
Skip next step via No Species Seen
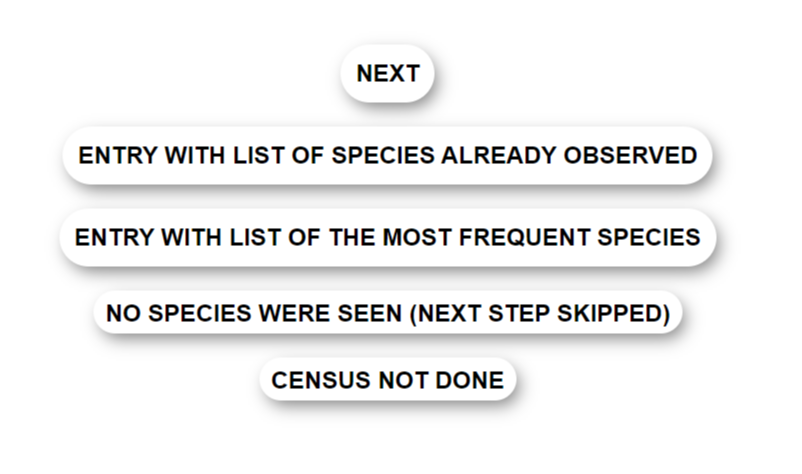(x=387, y=313)
